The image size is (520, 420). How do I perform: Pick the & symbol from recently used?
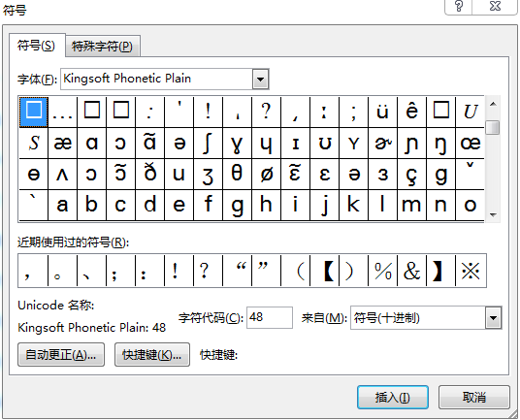(x=412, y=271)
